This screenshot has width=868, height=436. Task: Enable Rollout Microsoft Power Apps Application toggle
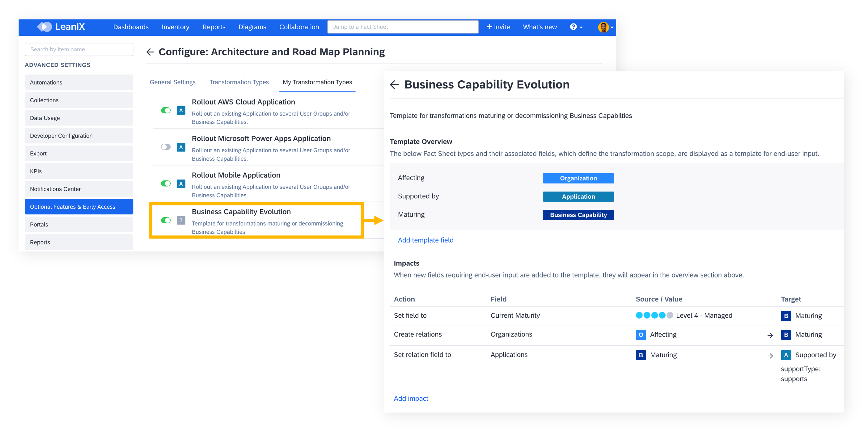click(166, 147)
